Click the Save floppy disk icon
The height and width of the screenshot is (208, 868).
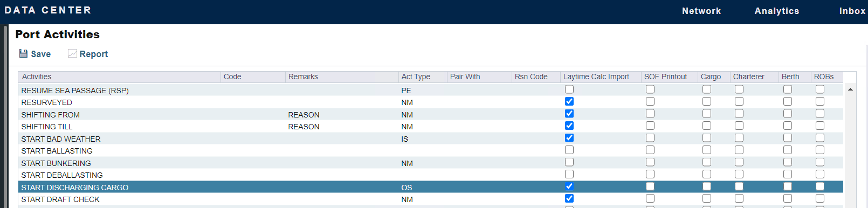tap(23, 53)
